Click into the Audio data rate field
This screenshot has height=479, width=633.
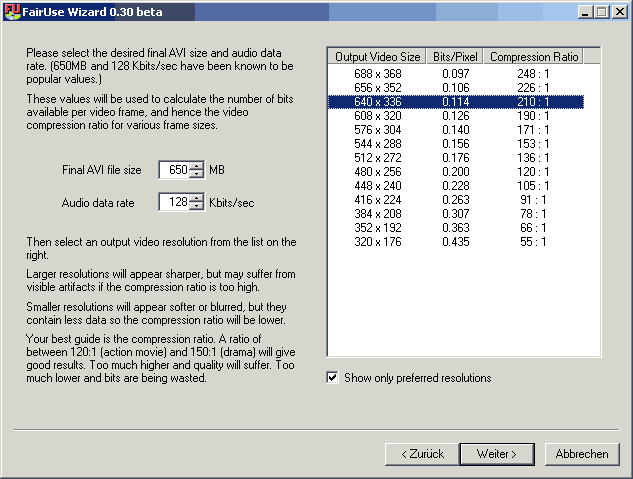coord(175,202)
